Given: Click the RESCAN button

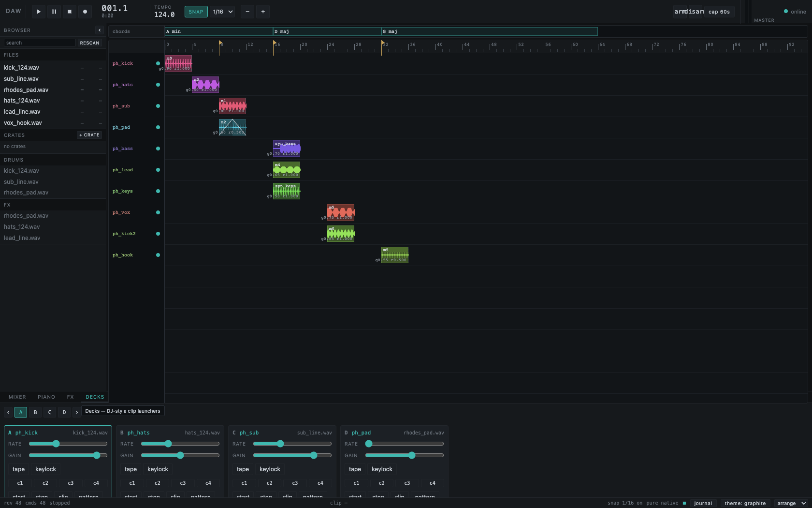Looking at the screenshot, I should point(89,43).
